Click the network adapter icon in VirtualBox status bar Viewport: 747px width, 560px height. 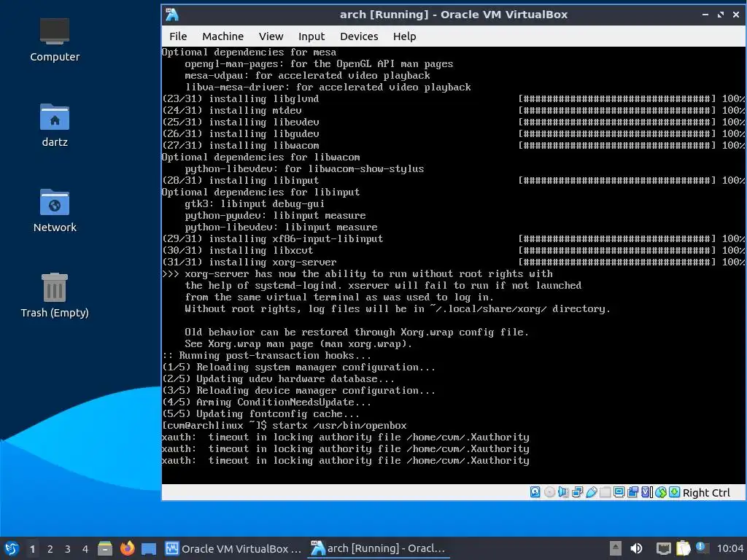tap(578, 492)
